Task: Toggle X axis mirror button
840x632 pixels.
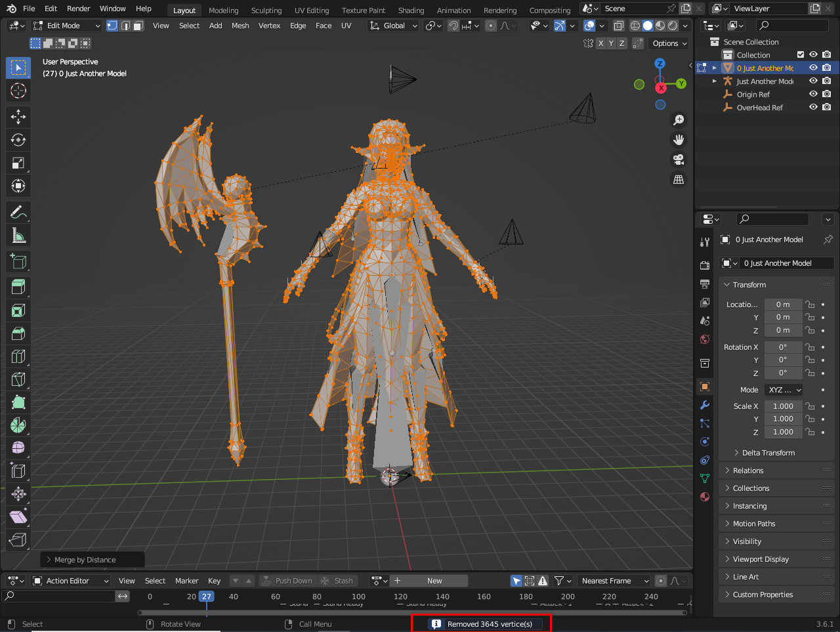Action: (600, 43)
